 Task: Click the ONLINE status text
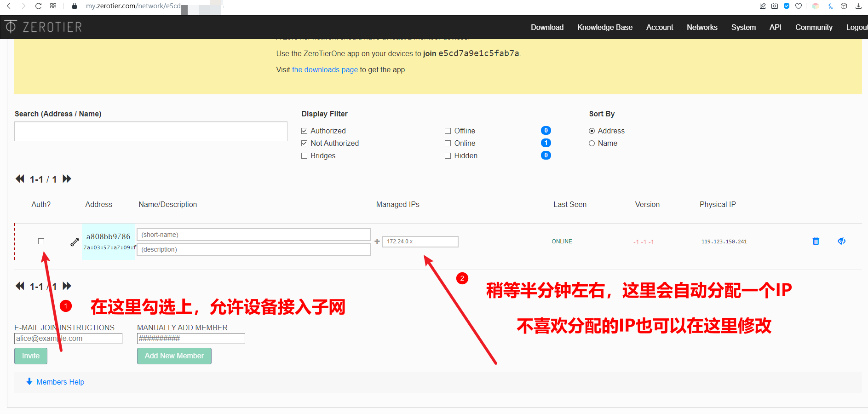tap(562, 241)
